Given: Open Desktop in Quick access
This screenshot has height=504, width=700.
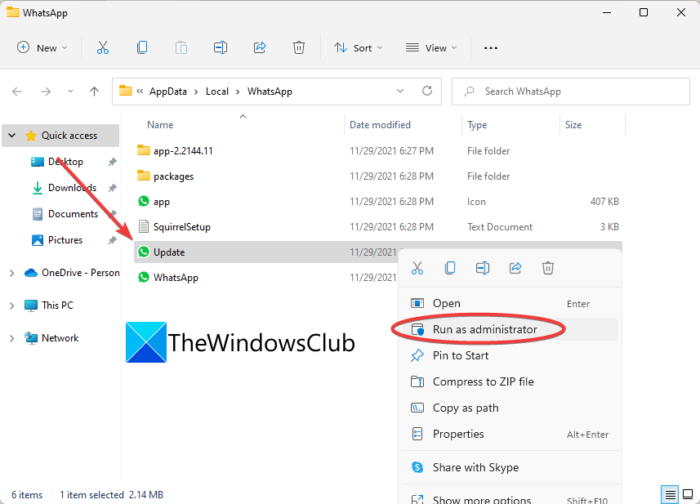Looking at the screenshot, I should click(x=66, y=161).
